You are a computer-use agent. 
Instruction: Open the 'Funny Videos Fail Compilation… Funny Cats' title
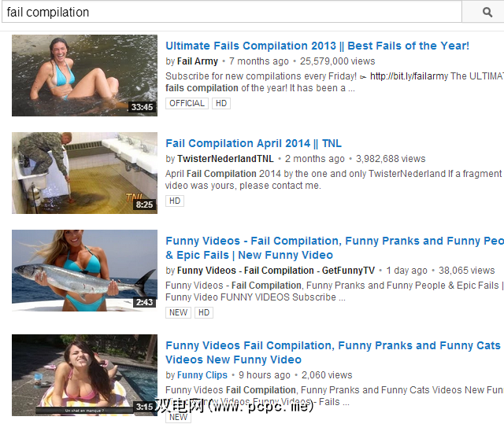tap(333, 352)
